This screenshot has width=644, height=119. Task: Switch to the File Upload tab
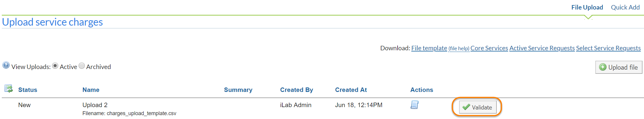[587, 7]
